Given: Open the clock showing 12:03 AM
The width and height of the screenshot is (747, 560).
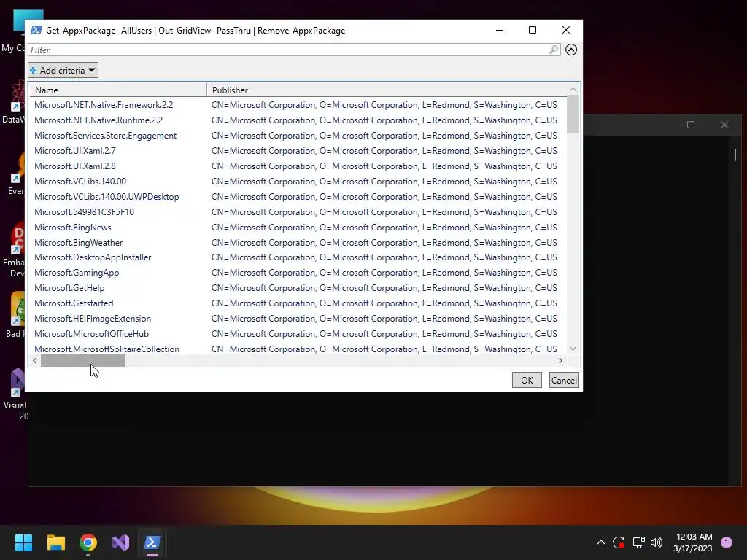Looking at the screenshot, I should point(693,542).
